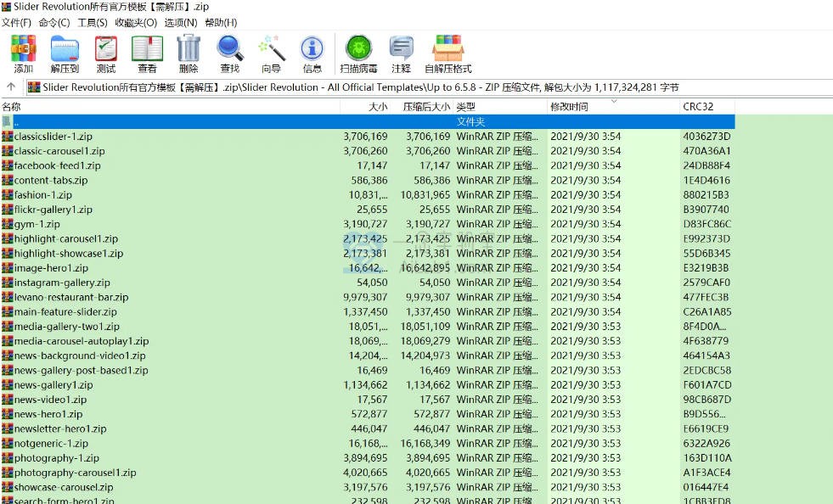The image size is (833, 504).
Task: Open the Help (帮助) menu
Action: 221,23
